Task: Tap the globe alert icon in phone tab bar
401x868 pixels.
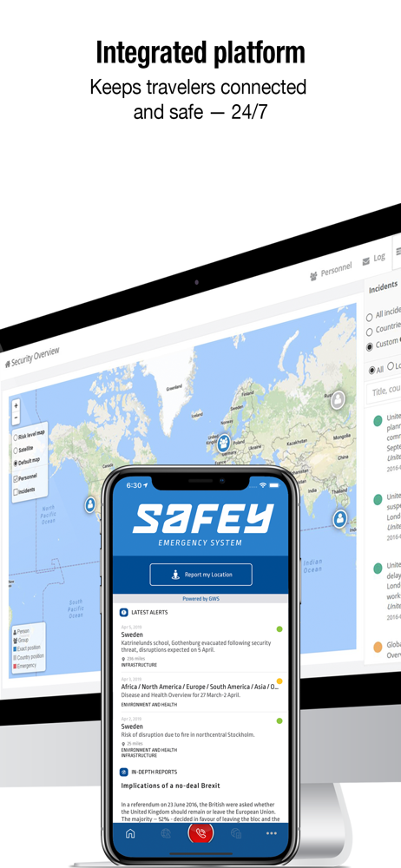Action: point(166,833)
